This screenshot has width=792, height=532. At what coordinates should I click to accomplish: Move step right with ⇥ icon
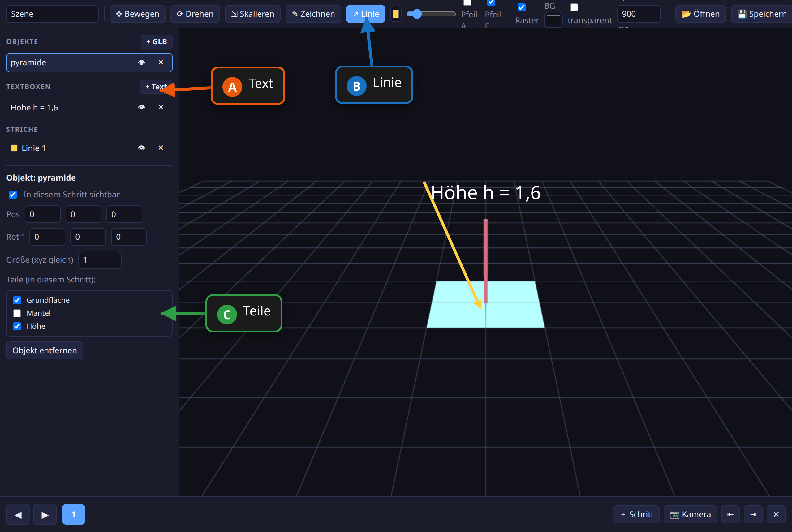tap(753, 514)
